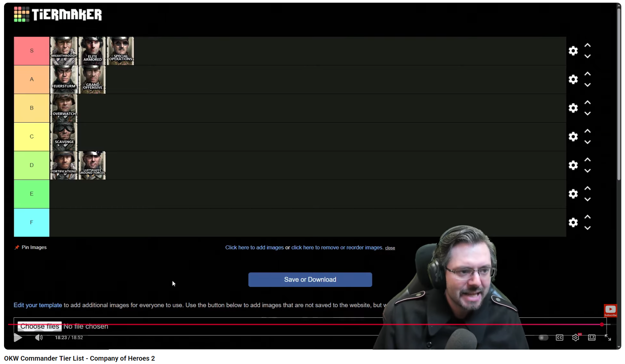Screen dimensions: 625x364
Task: Click the TierMaker logo
Action: (x=58, y=14)
